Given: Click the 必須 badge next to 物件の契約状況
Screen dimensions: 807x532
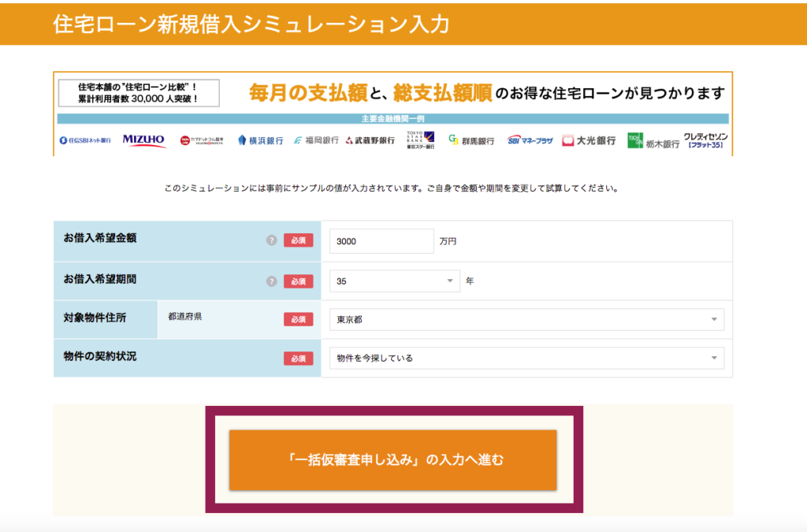Looking at the screenshot, I should coord(297,357).
